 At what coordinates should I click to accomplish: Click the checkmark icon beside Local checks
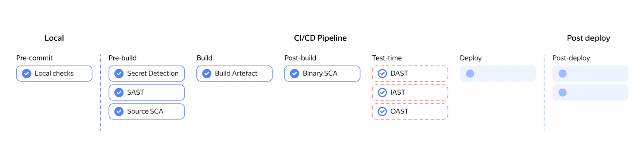pyautogui.click(x=26, y=73)
